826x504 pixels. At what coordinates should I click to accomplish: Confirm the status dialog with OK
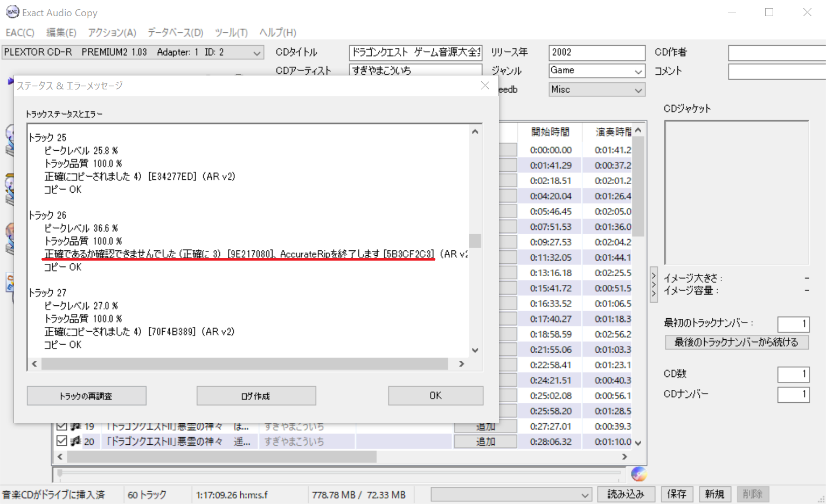tap(435, 396)
